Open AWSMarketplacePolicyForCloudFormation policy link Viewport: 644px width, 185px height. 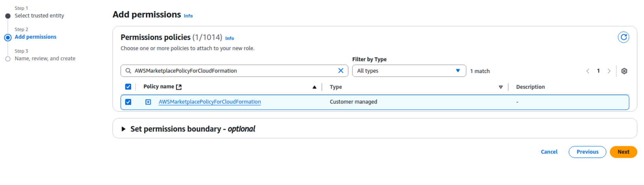[x=209, y=102]
